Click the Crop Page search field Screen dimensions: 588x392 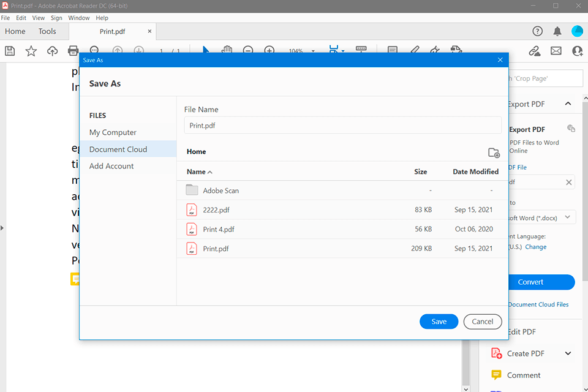tap(546, 78)
